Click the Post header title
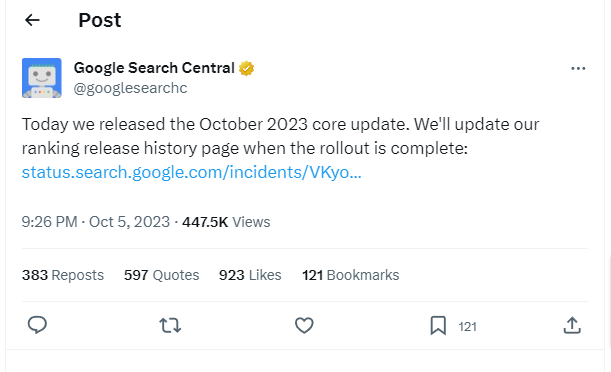611x372 pixels. (100, 20)
